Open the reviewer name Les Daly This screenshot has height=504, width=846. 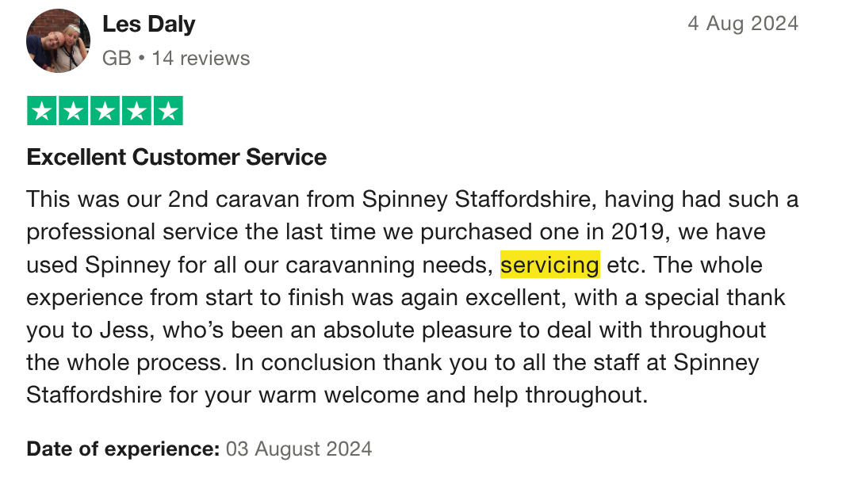point(149,25)
